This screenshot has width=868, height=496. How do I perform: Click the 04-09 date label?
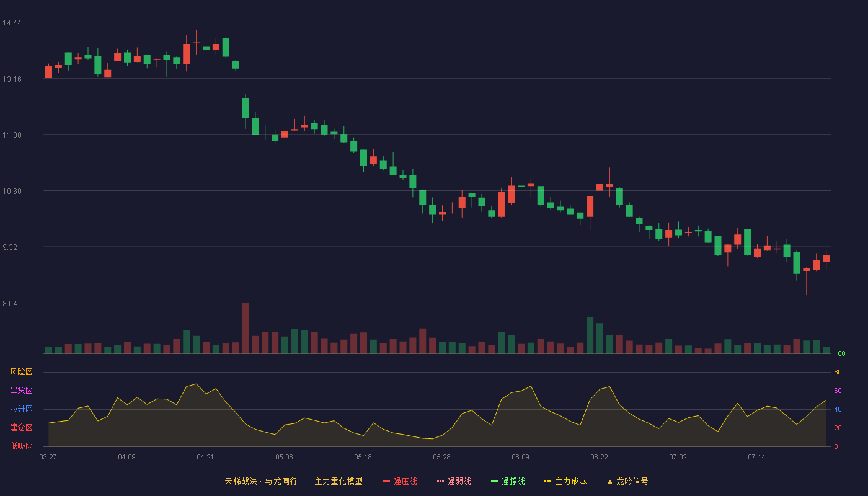point(126,457)
